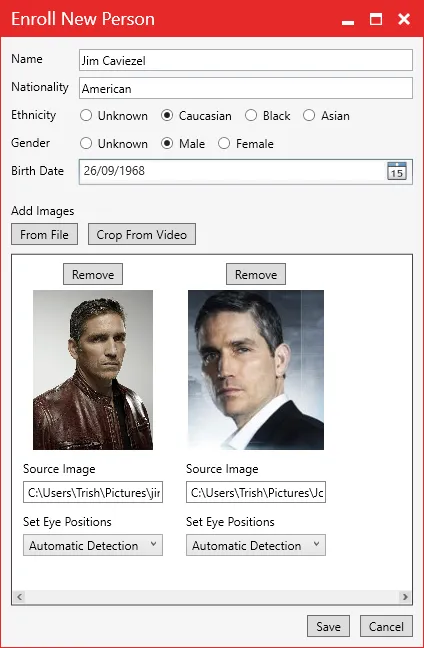
Task: Click From File button
Action: (x=44, y=234)
